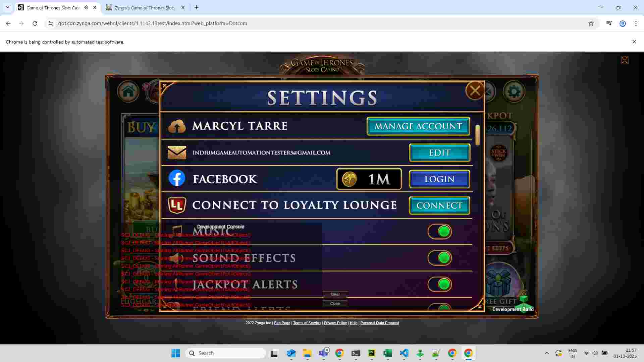Click fullscreen expand icon at top right
This screenshot has width=644, height=362.
click(624, 60)
